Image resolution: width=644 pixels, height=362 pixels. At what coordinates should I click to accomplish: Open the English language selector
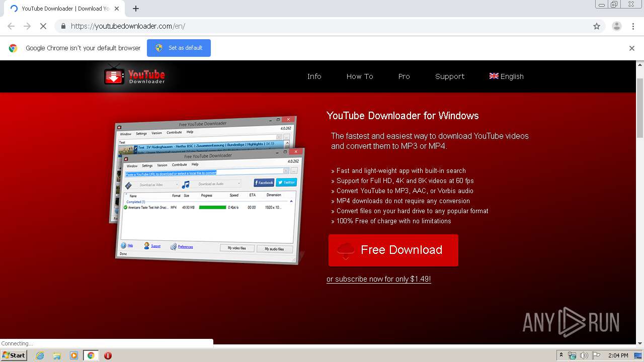507,76
